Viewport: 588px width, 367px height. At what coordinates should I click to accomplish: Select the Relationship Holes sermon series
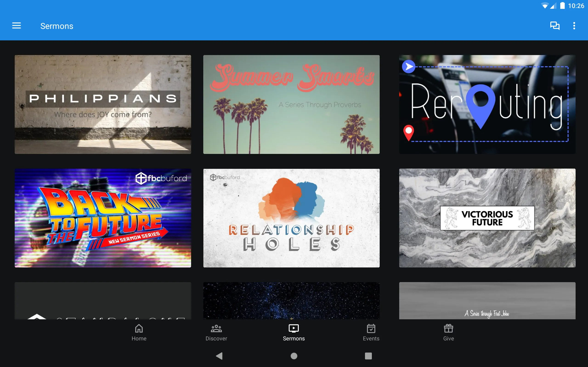[291, 218]
